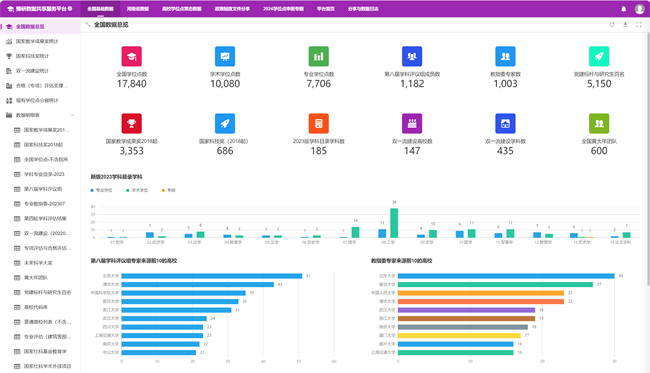Collapse the 数据明细表 sidebar group
650x373 pixels.
(72, 115)
